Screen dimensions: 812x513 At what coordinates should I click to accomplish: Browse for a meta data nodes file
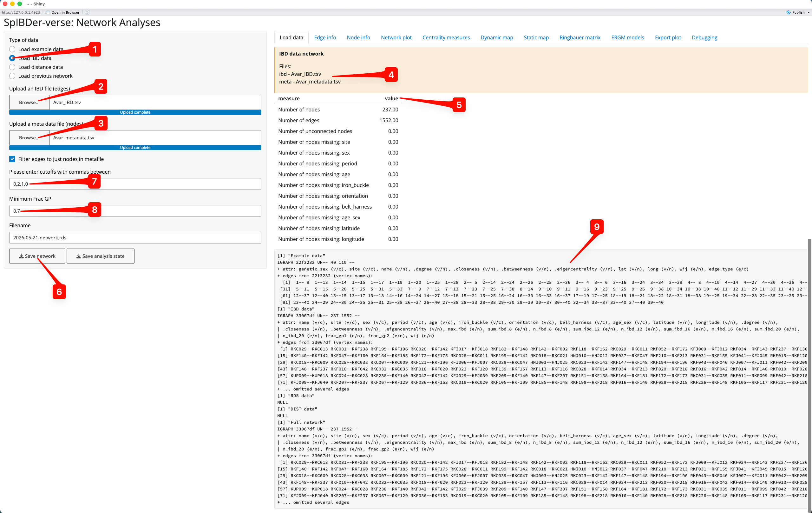pos(29,138)
